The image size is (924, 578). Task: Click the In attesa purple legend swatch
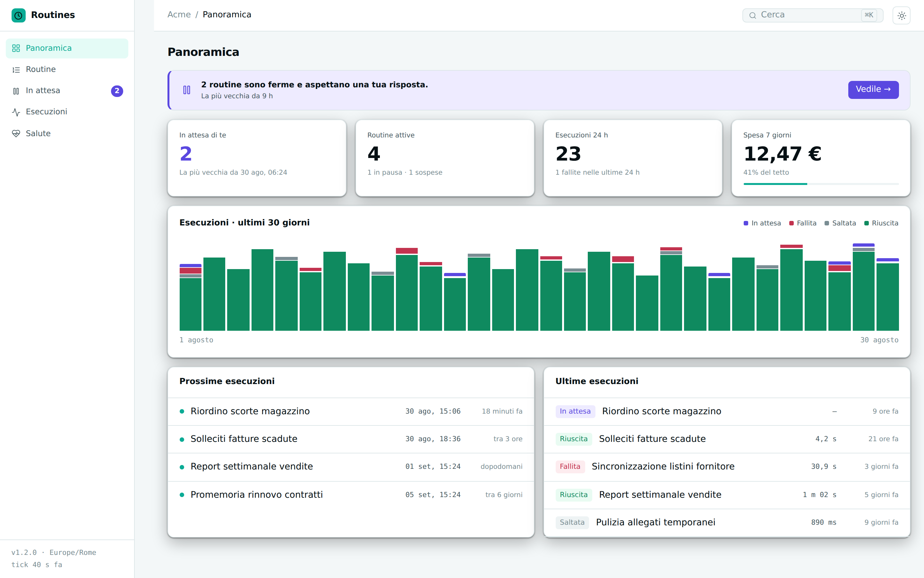coord(746,223)
